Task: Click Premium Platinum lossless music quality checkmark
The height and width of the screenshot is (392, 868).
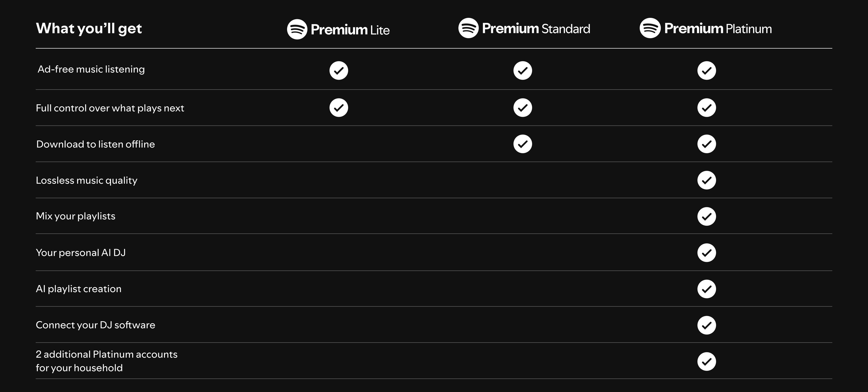Action: [707, 181]
